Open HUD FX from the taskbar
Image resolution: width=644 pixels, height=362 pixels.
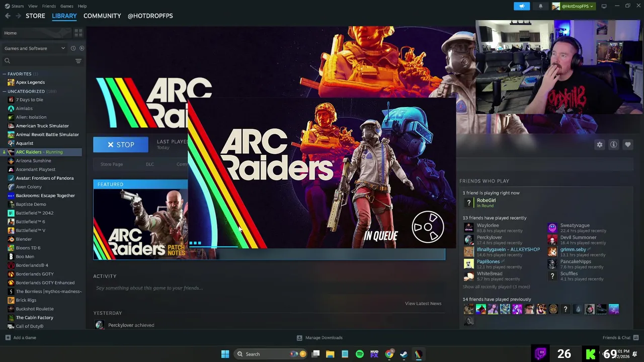point(374,354)
